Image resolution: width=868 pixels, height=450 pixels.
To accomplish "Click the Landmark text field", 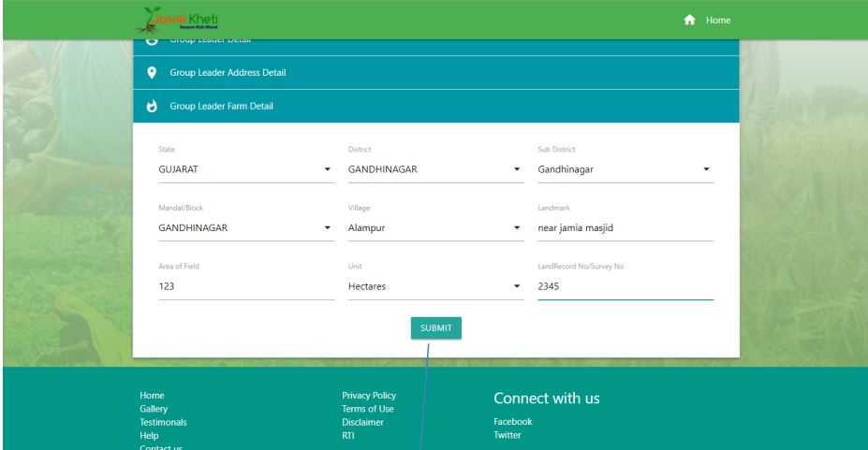I will [x=625, y=227].
